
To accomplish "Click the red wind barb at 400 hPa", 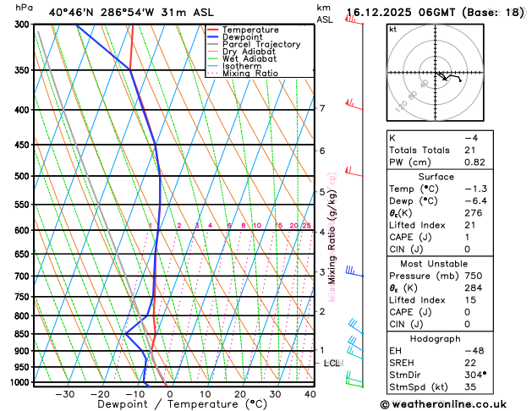I will [354, 105].
